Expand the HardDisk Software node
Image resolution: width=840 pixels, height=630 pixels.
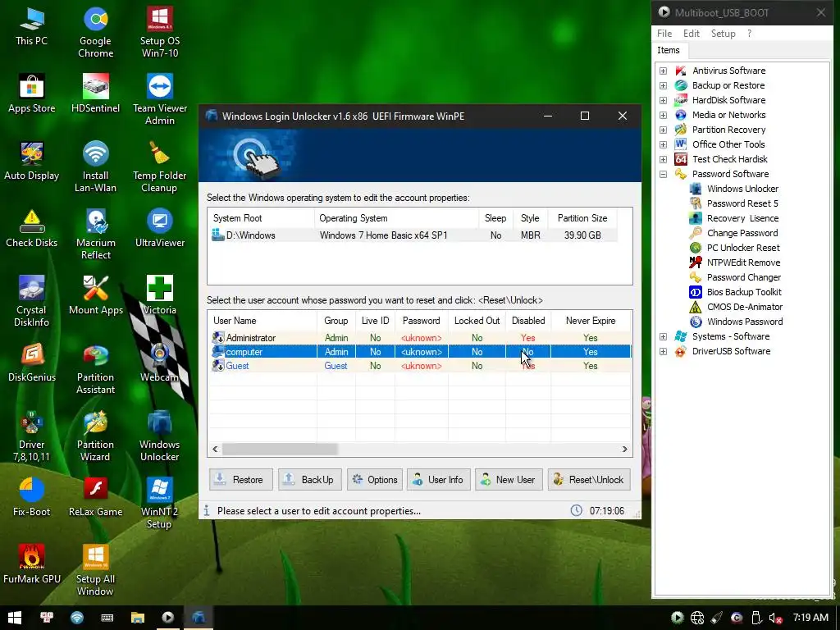pyautogui.click(x=663, y=100)
